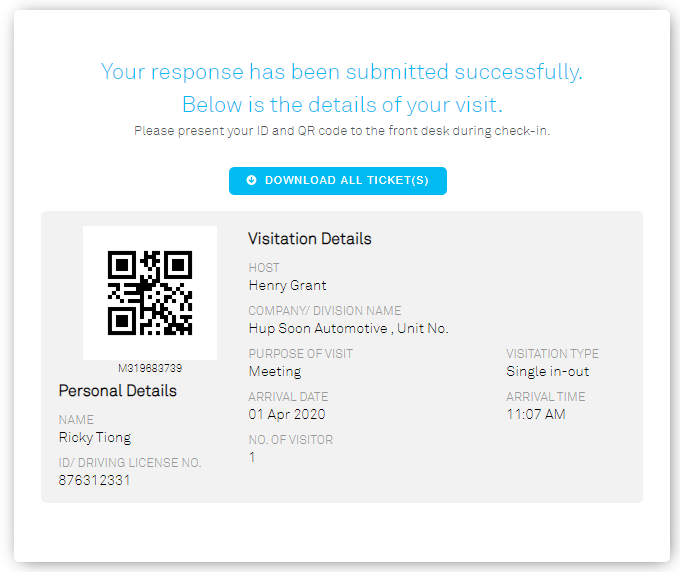
Task: Click the Download All Ticket(s) button
Action: tap(337, 181)
